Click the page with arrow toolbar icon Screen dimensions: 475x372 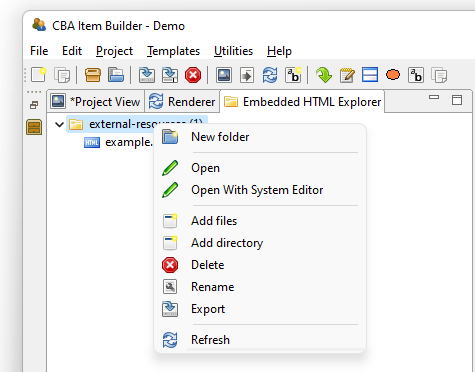247,75
